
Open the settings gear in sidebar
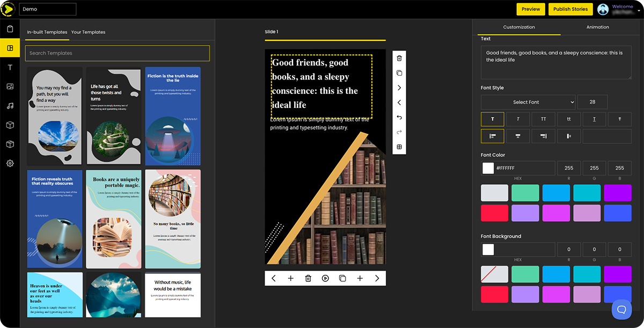(10, 163)
